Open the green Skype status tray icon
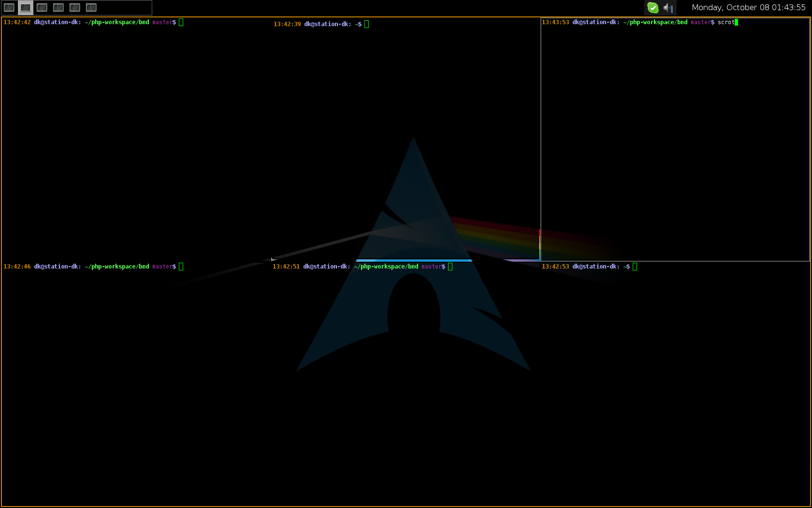The width and height of the screenshot is (812, 508). [653, 7]
